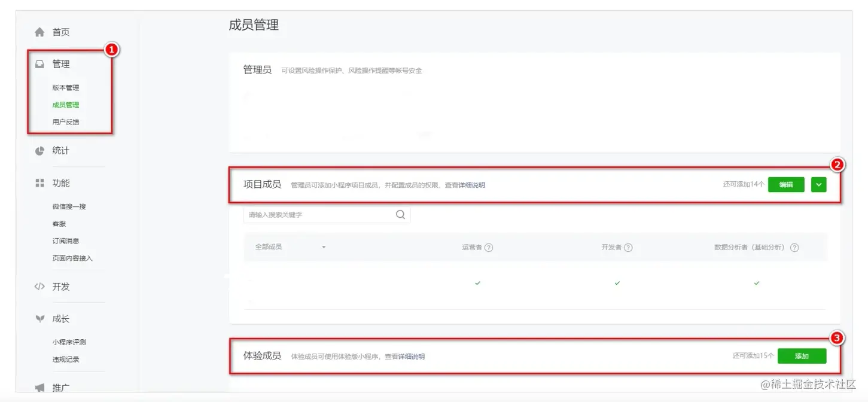Open the chevron next to the 编辑 button
This screenshot has width=868, height=402.
click(818, 184)
